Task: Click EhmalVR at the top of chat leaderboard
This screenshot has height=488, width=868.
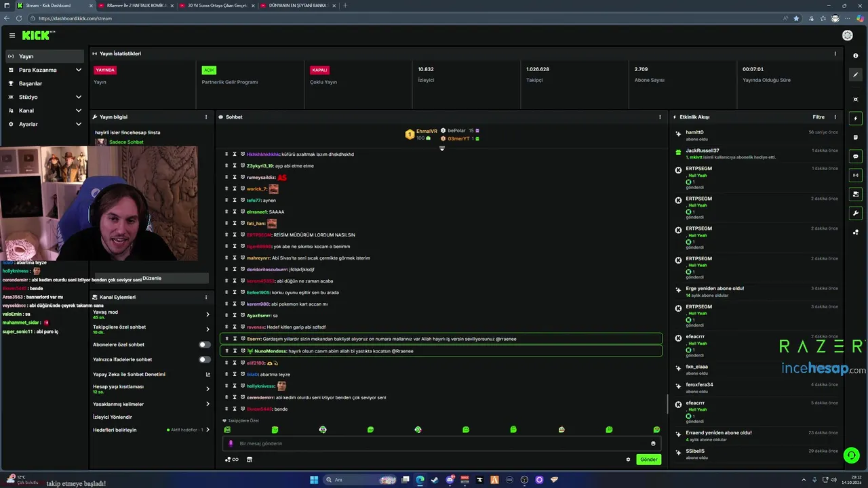Action: [427, 131]
